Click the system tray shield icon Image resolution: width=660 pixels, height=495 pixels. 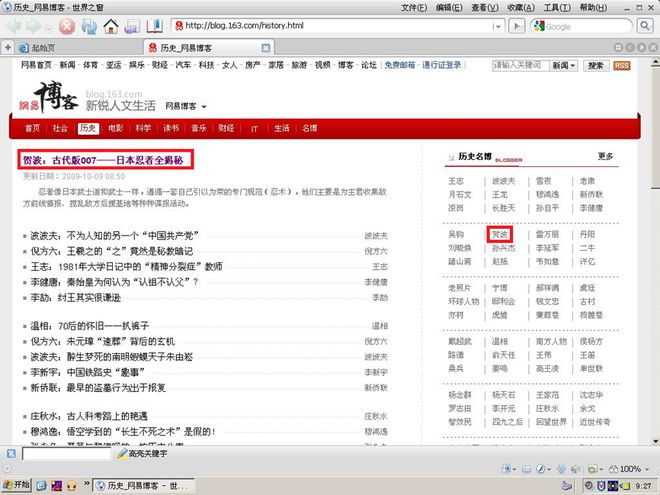tap(601, 486)
